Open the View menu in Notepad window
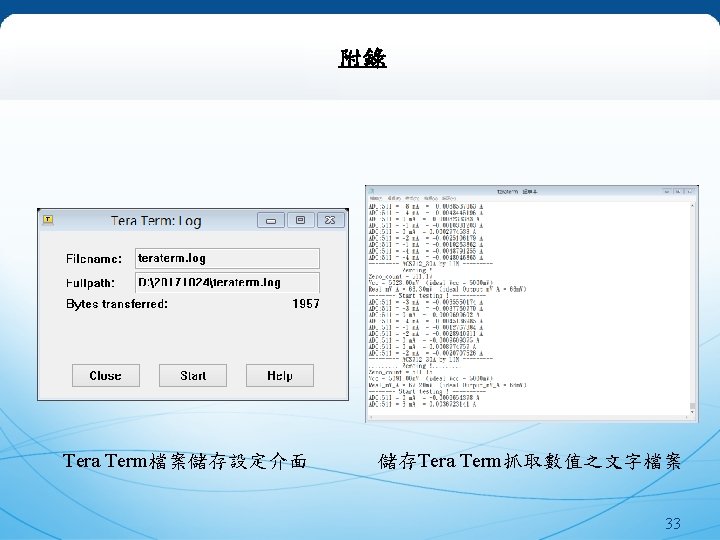Image resolution: width=720 pixels, height=540 pixels. pyautogui.click(x=430, y=198)
